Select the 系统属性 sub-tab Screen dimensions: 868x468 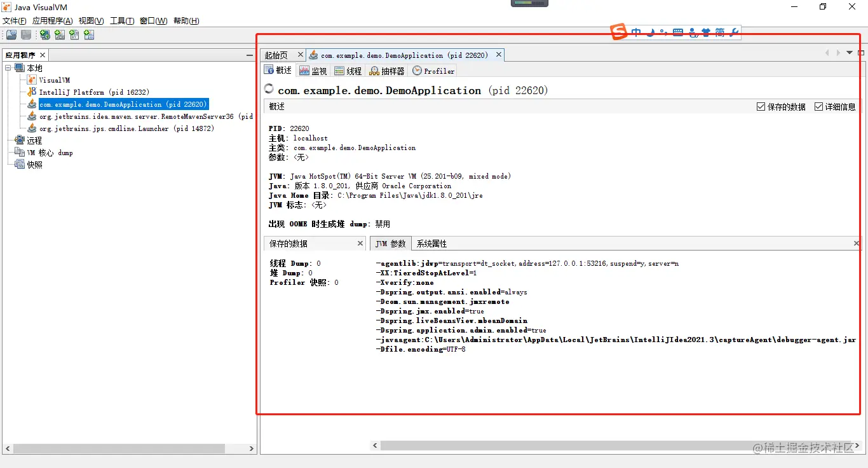(x=431, y=244)
